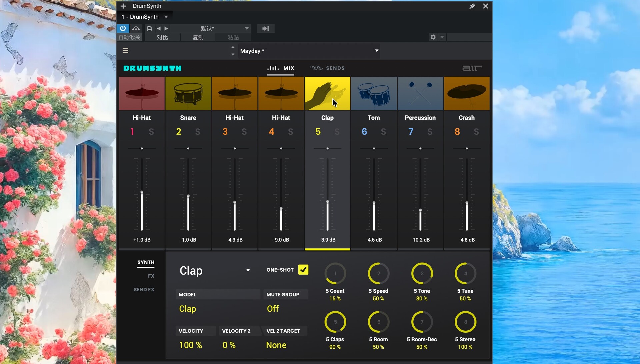
Task: Open the Mayday preset dropdown
Action: (x=376, y=51)
